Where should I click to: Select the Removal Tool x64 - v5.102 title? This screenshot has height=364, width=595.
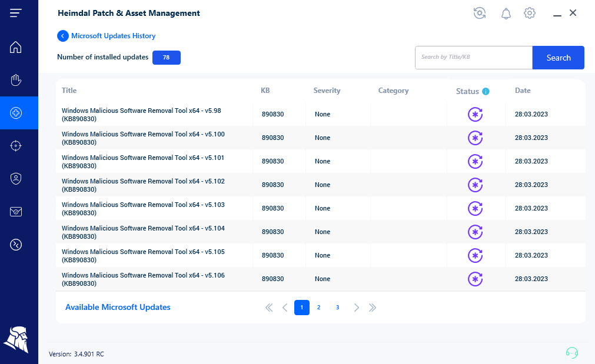(x=143, y=185)
